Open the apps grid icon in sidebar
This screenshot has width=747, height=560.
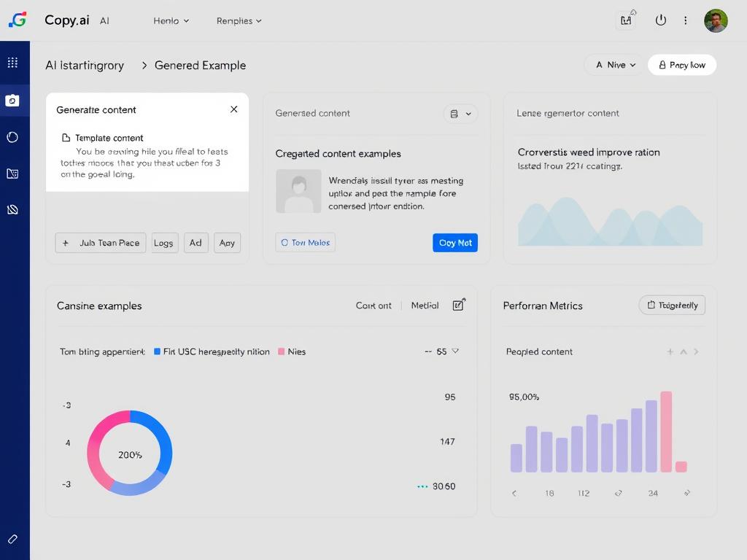click(13, 63)
